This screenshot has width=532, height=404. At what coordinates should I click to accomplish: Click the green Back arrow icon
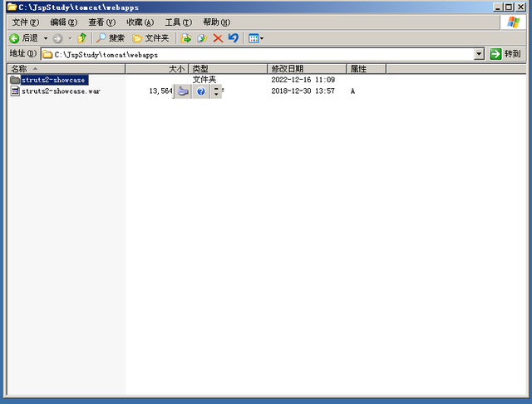tap(14, 38)
